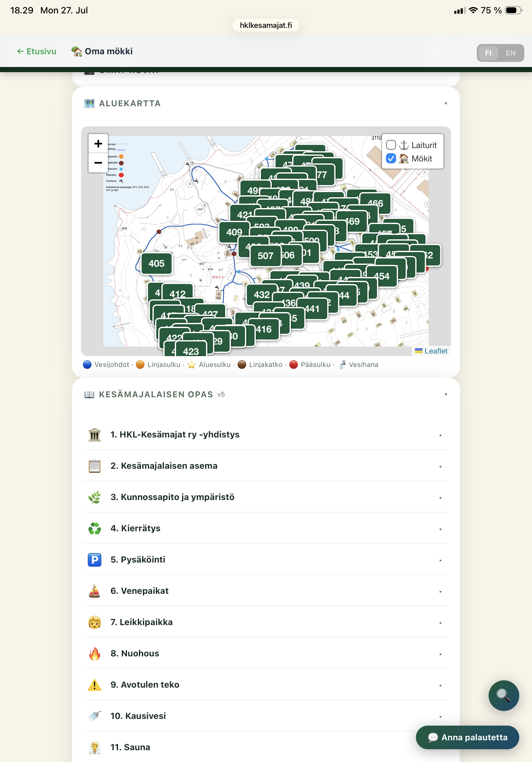The image size is (532, 762).
Task: Click blue Vesijohdot legend dot
Action: tap(87, 365)
